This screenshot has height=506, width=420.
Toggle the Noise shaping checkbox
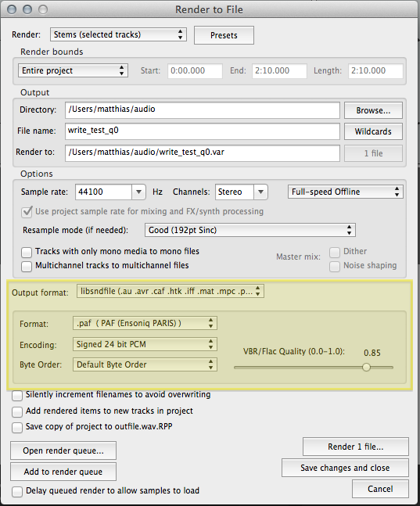[335, 266]
